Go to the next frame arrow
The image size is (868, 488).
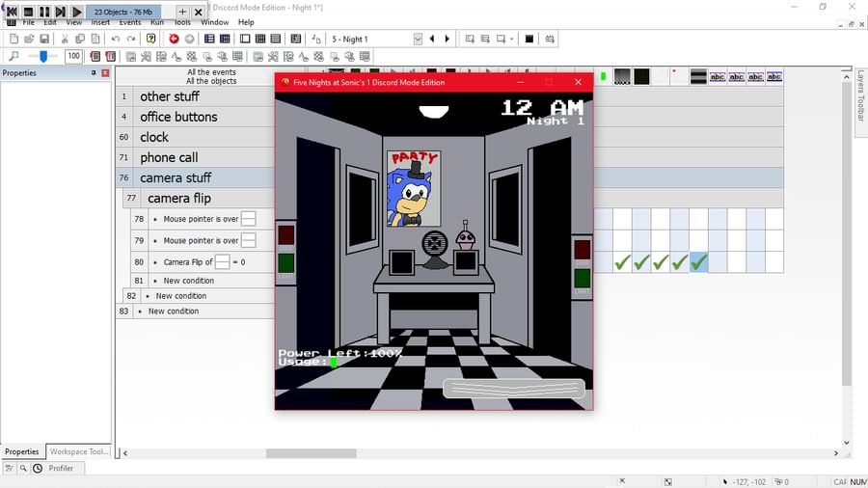pos(448,39)
